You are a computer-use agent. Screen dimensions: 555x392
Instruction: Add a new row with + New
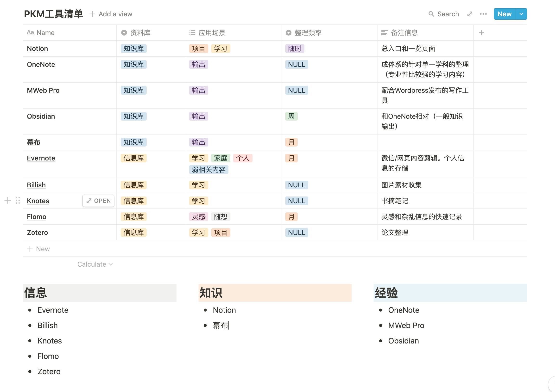tap(38, 249)
